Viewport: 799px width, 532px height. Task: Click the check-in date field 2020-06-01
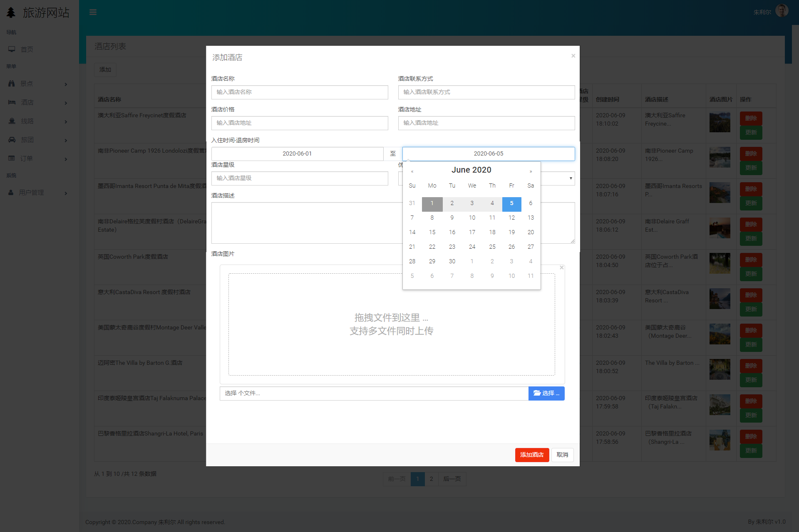pyautogui.click(x=297, y=153)
